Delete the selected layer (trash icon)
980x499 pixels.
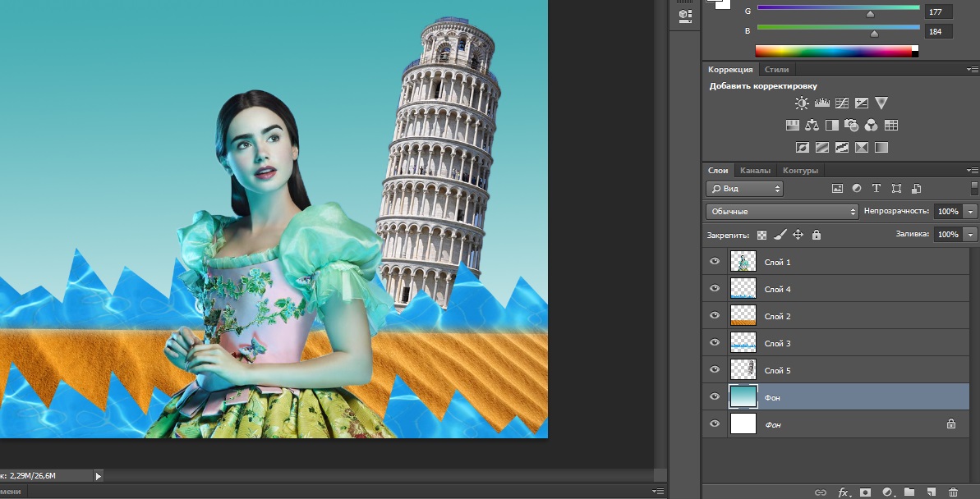point(953,492)
